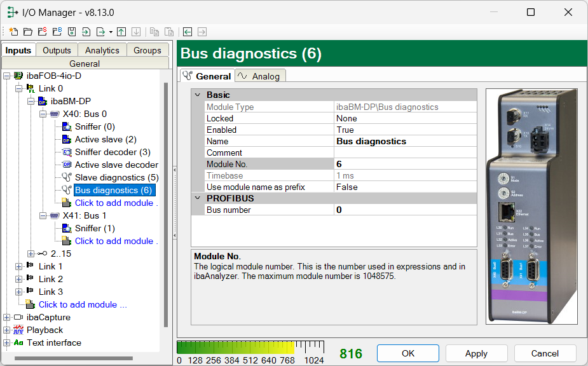This screenshot has height=366, width=588.
Task: Toggle Use module name as prefix False
Action: point(406,187)
